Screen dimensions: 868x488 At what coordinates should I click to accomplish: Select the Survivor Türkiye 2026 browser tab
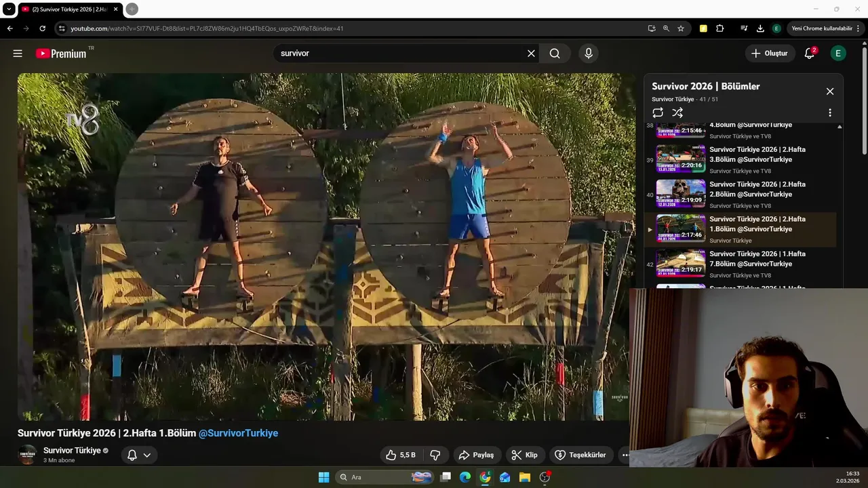[71, 9]
